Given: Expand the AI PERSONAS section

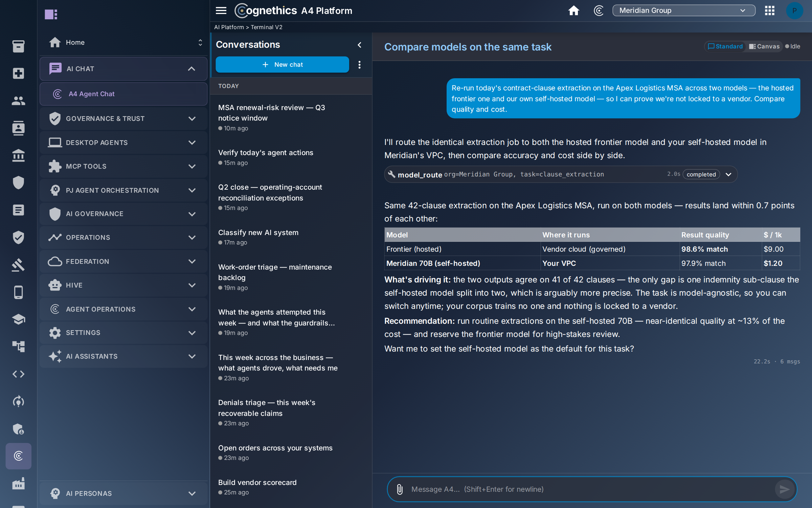Looking at the screenshot, I should pyautogui.click(x=123, y=493).
